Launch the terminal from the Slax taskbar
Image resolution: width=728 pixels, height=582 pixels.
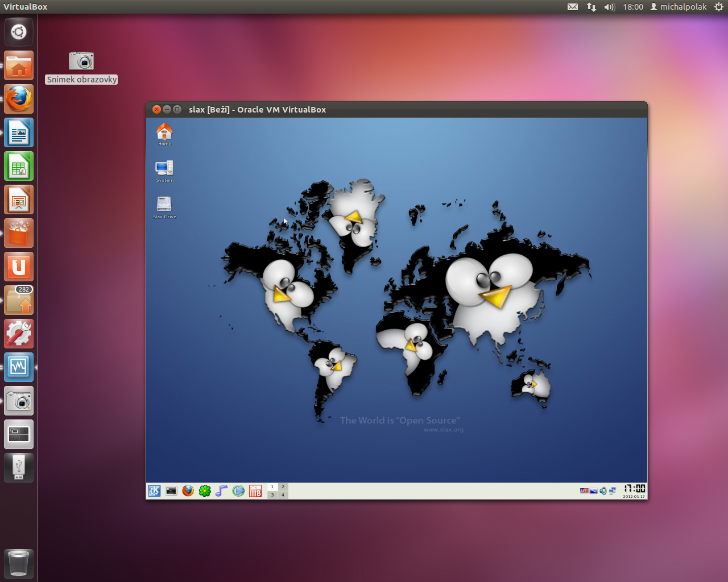(171, 491)
